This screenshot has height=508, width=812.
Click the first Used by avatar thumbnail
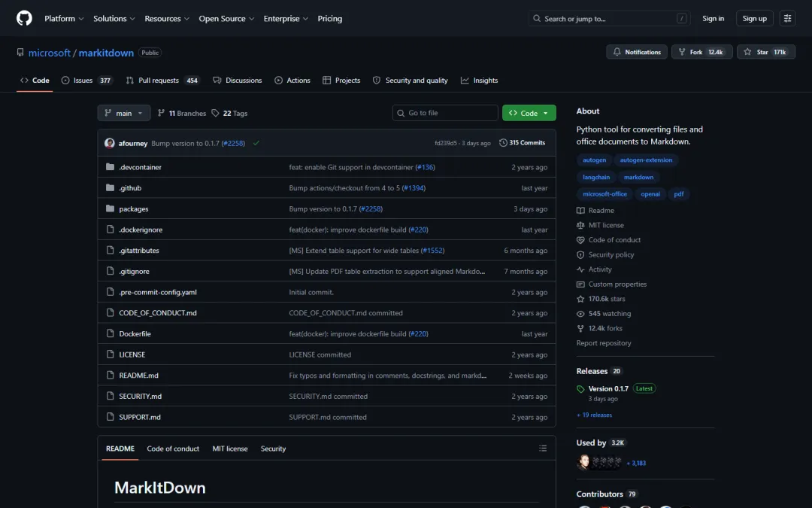point(583,462)
